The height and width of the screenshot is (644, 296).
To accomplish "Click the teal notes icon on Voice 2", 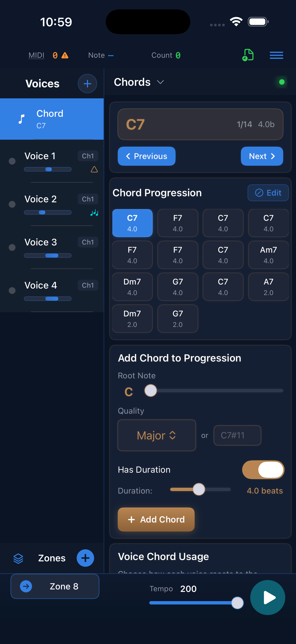I will [x=94, y=213].
